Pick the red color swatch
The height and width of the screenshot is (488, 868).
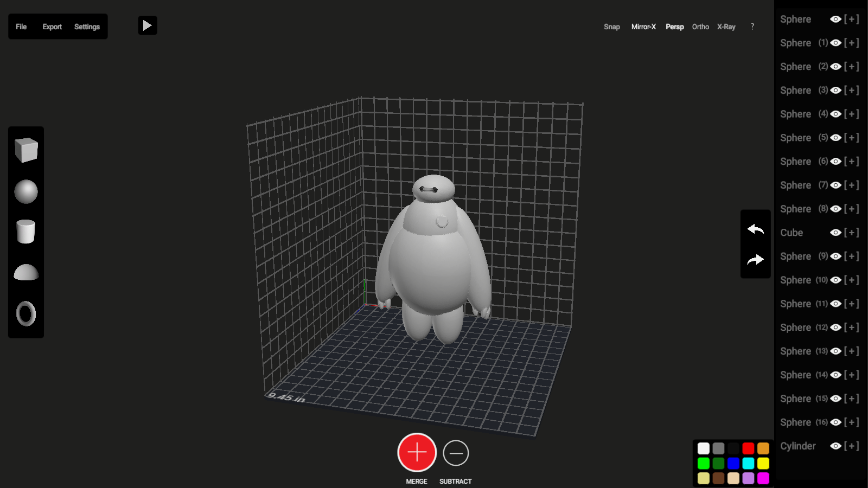748,448
